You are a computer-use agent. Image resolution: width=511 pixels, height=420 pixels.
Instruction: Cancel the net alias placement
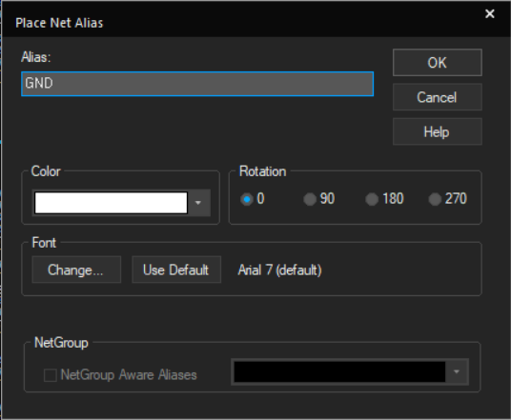[437, 97]
